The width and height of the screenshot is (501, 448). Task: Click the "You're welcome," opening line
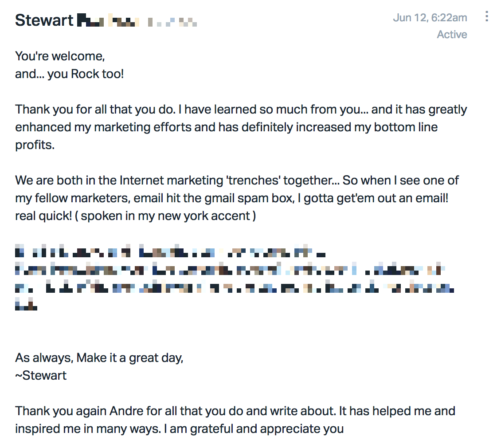tap(60, 56)
